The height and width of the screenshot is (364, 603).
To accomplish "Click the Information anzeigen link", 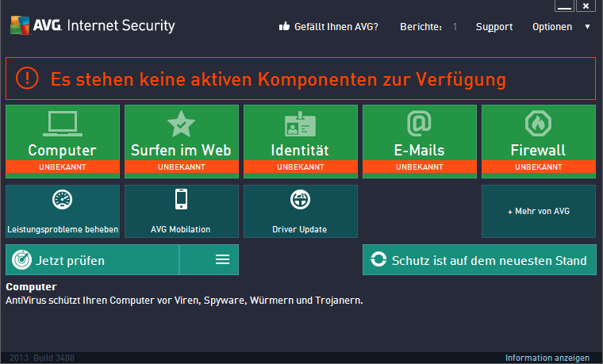I will pos(547,358).
